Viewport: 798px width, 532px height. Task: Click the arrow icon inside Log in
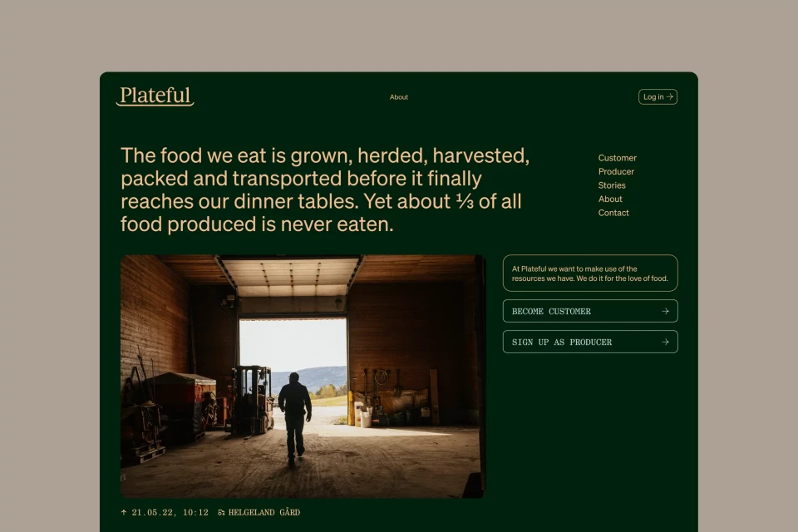pos(670,97)
